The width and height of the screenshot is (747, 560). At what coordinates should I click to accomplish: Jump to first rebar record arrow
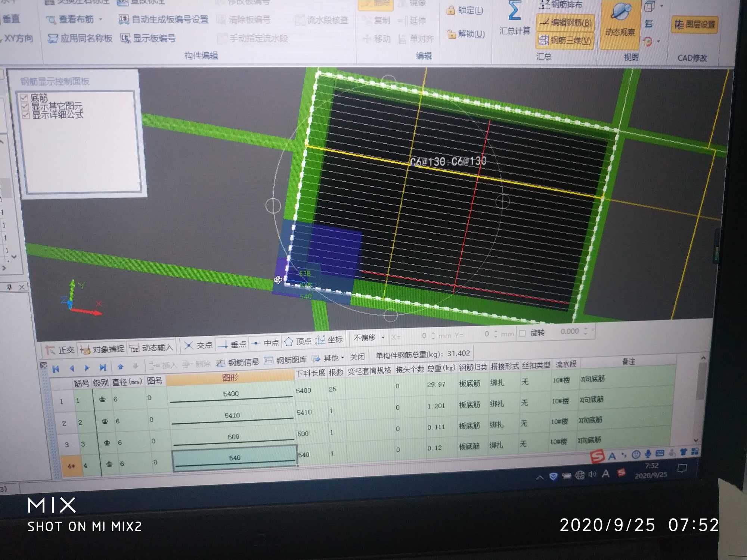tap(56, 369)
